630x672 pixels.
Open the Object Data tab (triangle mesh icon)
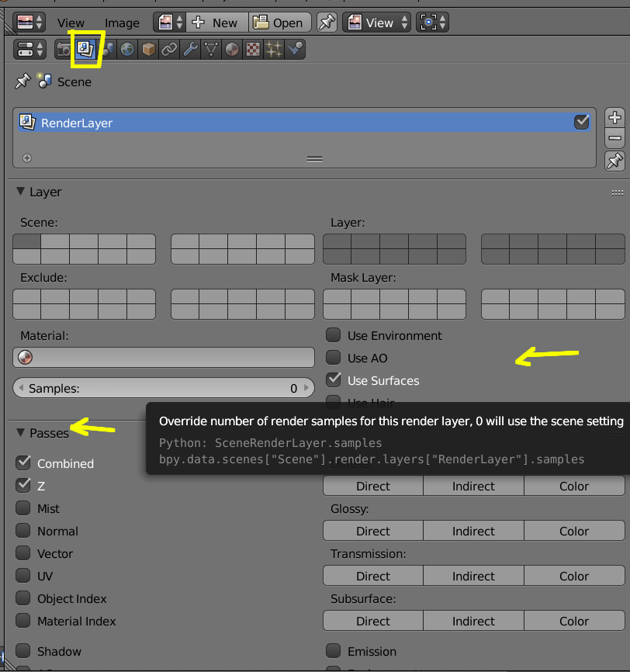coord(211,50)
